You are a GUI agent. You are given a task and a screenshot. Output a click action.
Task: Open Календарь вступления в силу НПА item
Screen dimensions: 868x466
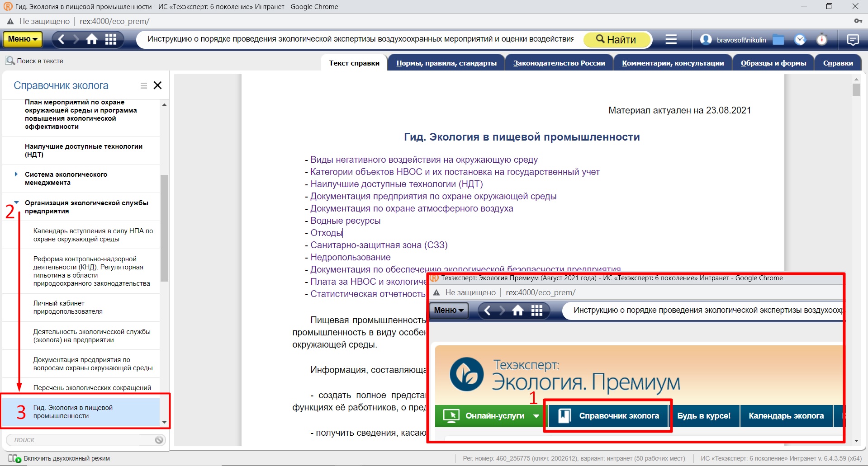tap(81, 235)
